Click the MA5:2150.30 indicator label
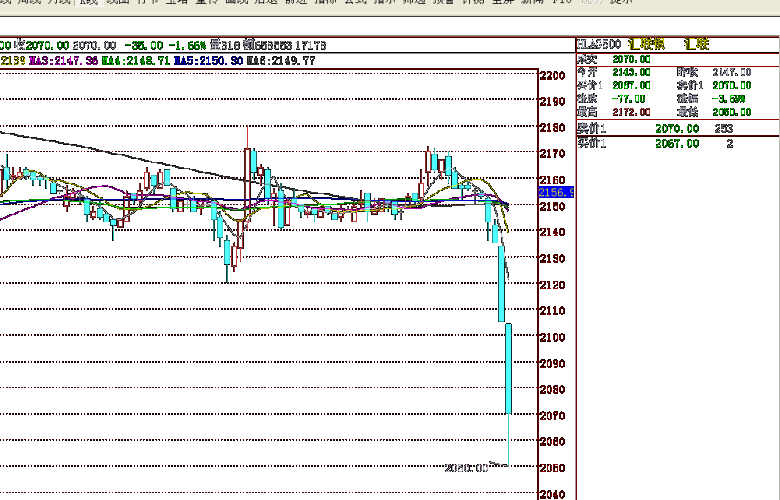Screen dimensions: 780x500 click(208, 61)
